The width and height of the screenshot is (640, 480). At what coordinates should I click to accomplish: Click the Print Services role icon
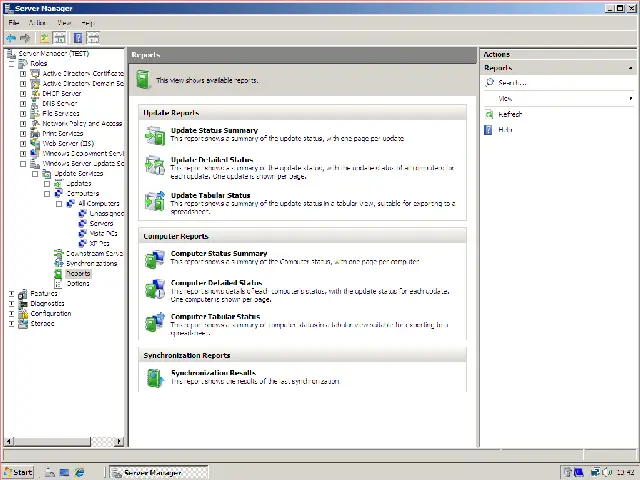click(x=36, y=133)
